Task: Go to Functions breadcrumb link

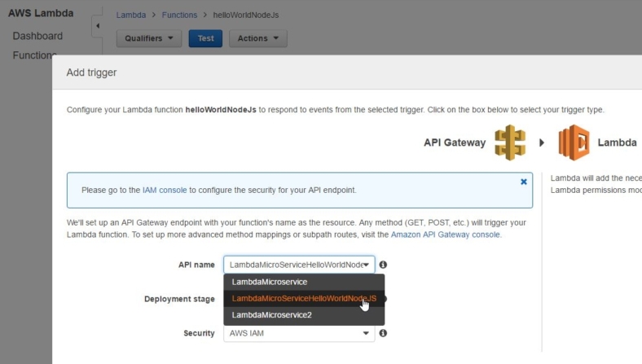Action: tap(179, 15)
